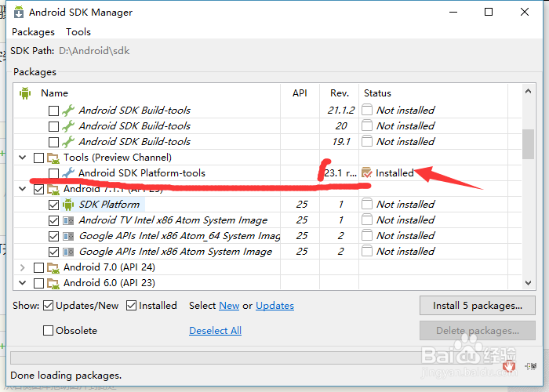Click the Installed status icon for Platform-tools
Screen dimensions: 549x392
click(x=366, y=173)
